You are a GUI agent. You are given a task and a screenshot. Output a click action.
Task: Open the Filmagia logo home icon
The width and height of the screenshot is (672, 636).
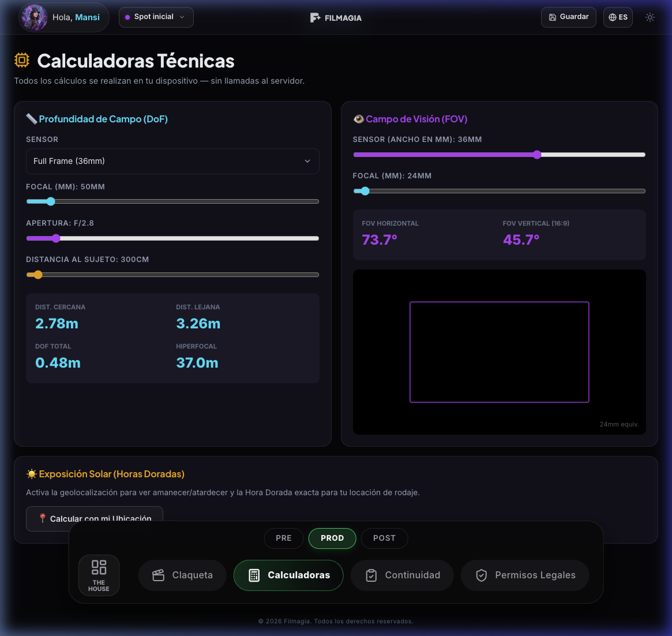316,17
